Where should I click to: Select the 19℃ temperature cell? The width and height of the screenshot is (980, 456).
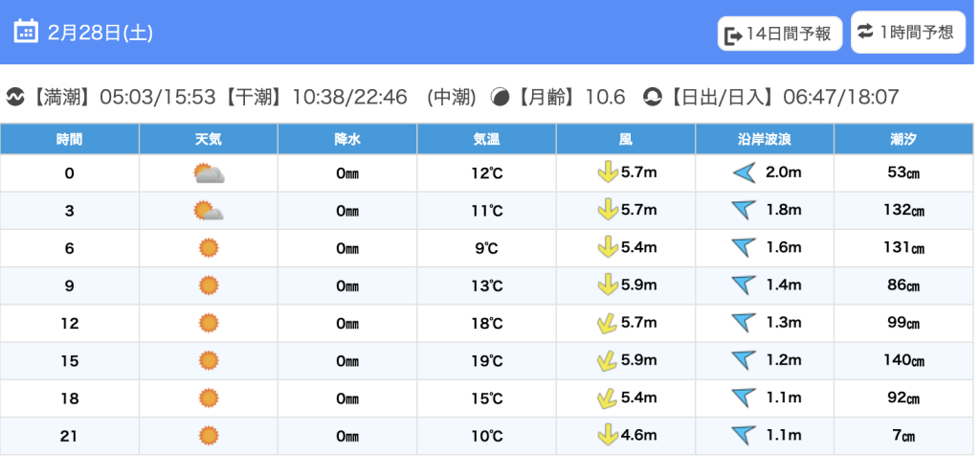click(486, 360)
